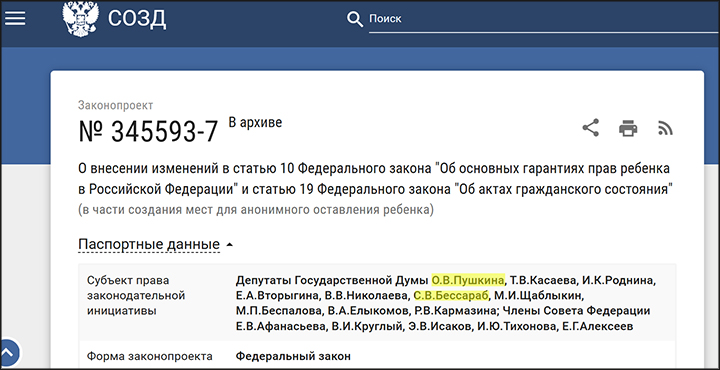Click the Субъект права законодательной инициативы label
The height and width of the screenshot is (370, 720).
(136, 295)
